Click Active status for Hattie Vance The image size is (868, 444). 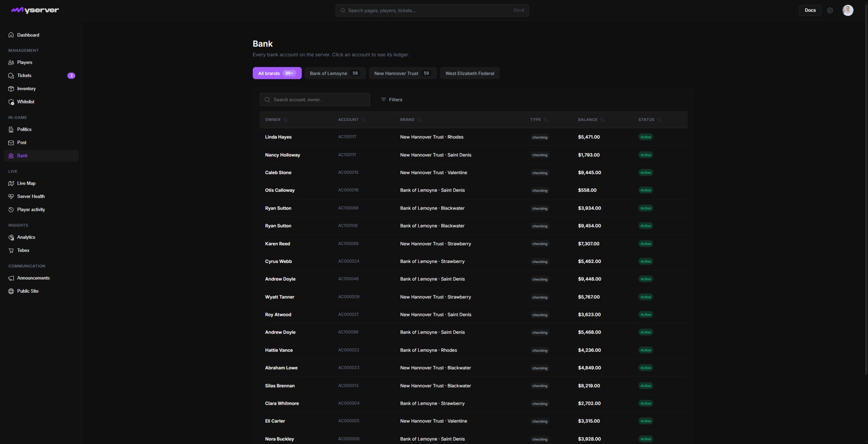(x=645, y=350)
